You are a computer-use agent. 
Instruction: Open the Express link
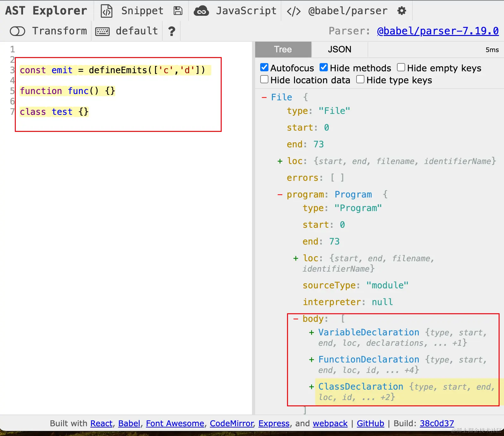click(x=274, y=423)
